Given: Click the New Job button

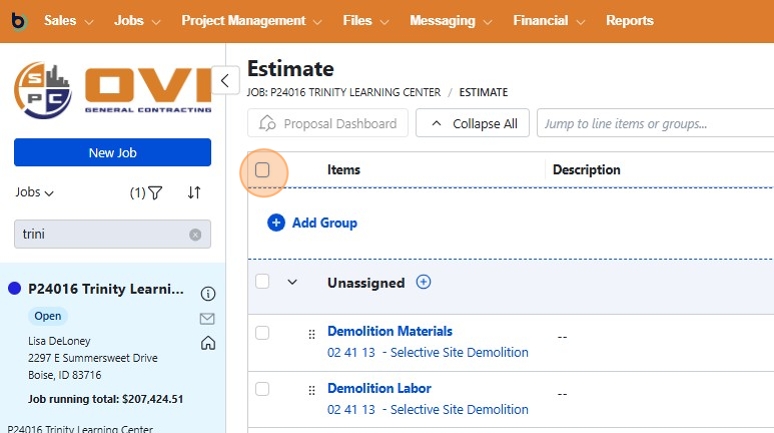Looking at the screenshot, I should pos(112,152).
